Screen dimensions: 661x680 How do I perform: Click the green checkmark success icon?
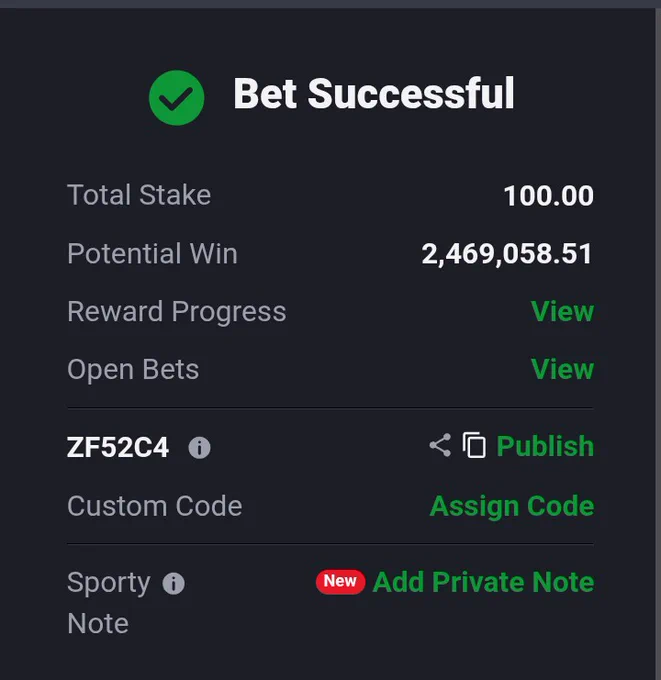click(177, 98)
